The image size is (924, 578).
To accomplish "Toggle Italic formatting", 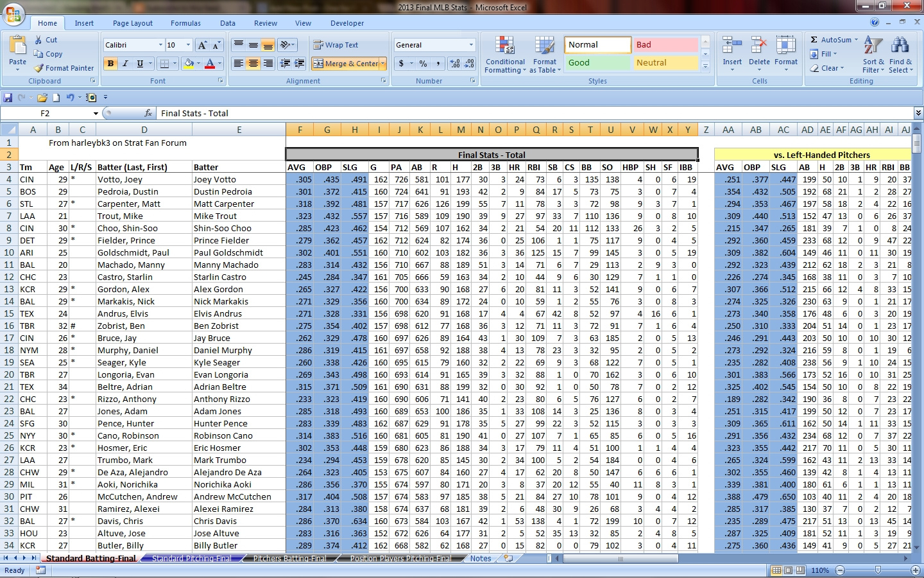I will [x=125, y=64].
